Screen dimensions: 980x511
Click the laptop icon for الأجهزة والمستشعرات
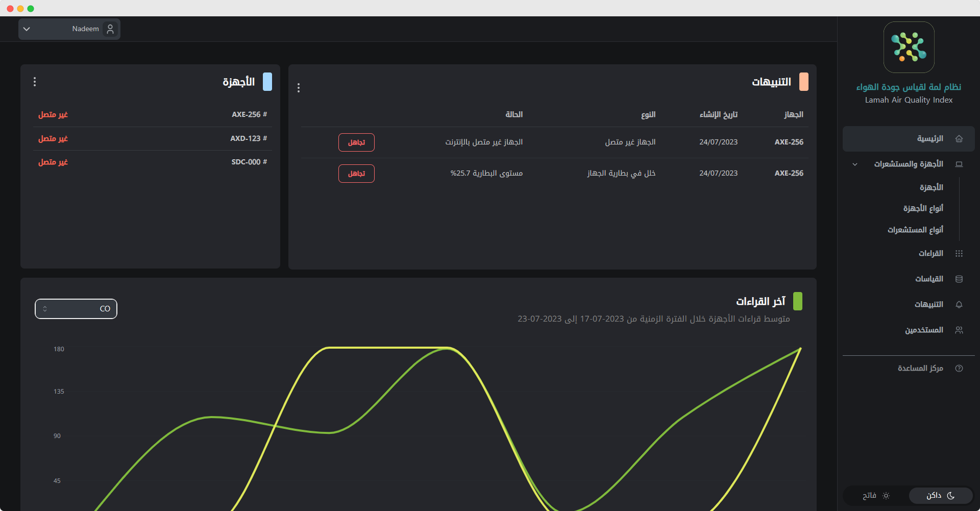pos(959,164)
